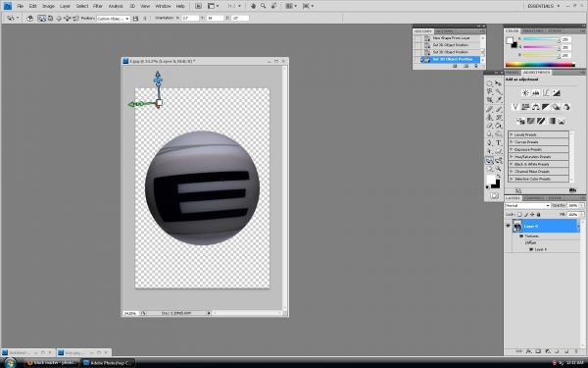Toggle visibility of Textures sublayer
The image size is (588, 368).
pyautogui.click(x=521, y=236)
